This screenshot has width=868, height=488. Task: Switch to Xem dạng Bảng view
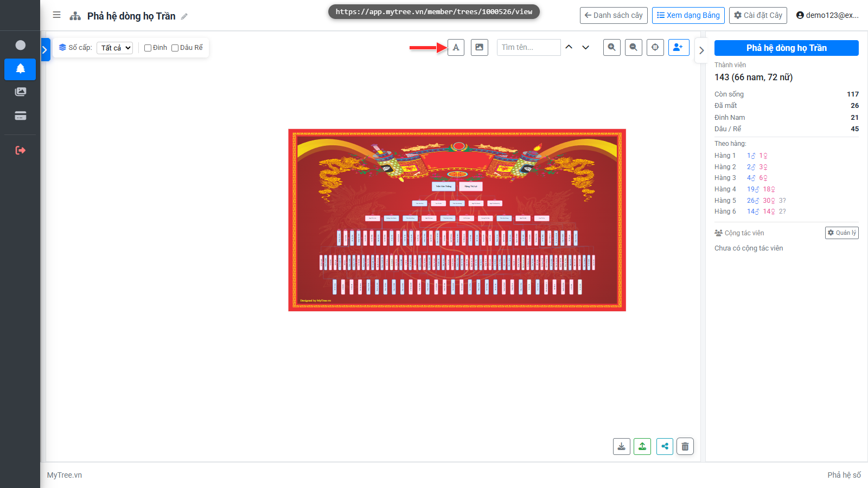tap(688, 15)
